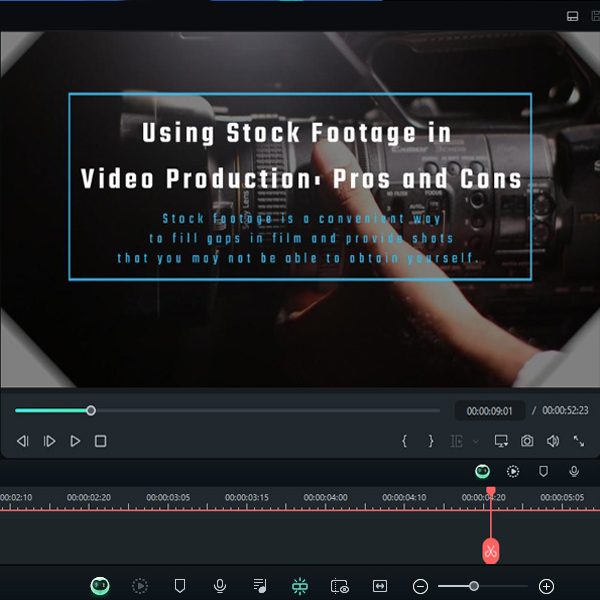The image size is (600, 600).
Task: Click the layout panel icon at top right
Action: pos(573,16)
